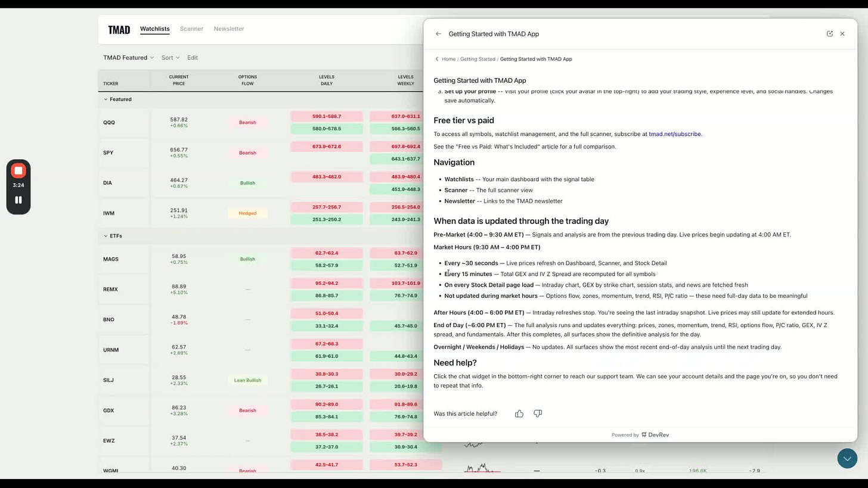Image resolution: width=868 pixels, height=488 pixels.
Task: Click the TMAD logo
Action: click(x=119, y=29)
